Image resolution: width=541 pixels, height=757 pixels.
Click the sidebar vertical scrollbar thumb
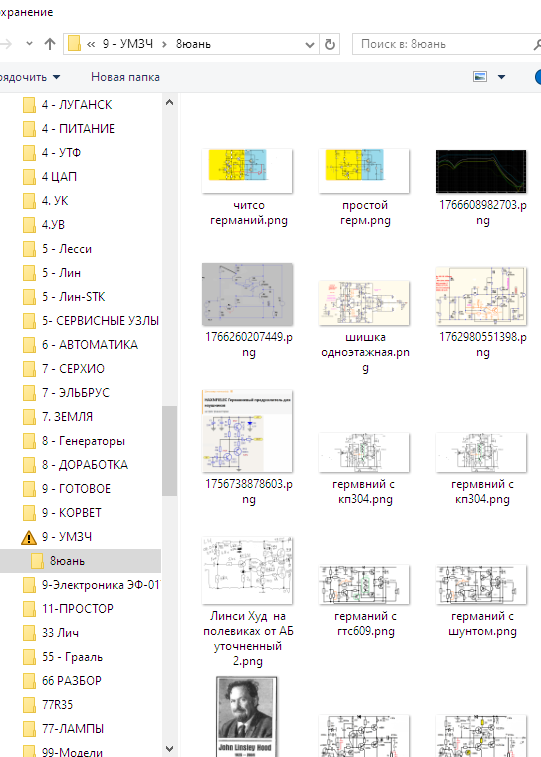[169, 451]
